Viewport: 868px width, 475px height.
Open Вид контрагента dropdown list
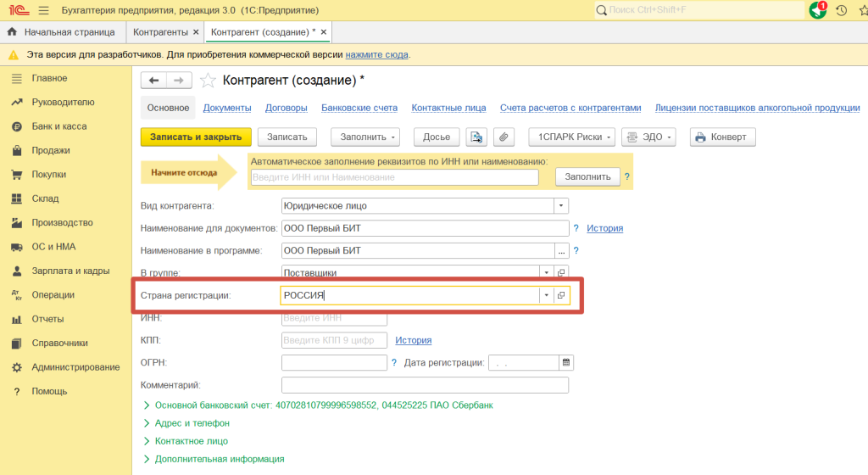560,205
